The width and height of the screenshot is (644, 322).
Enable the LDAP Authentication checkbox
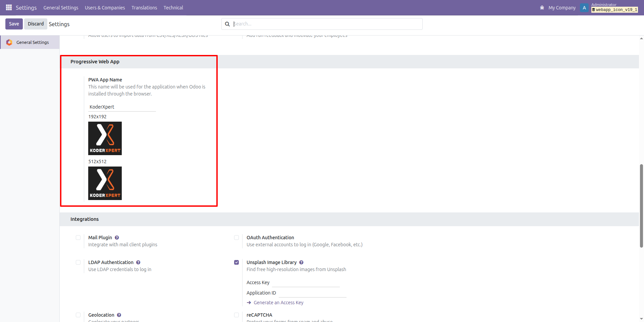pos(78,262)
